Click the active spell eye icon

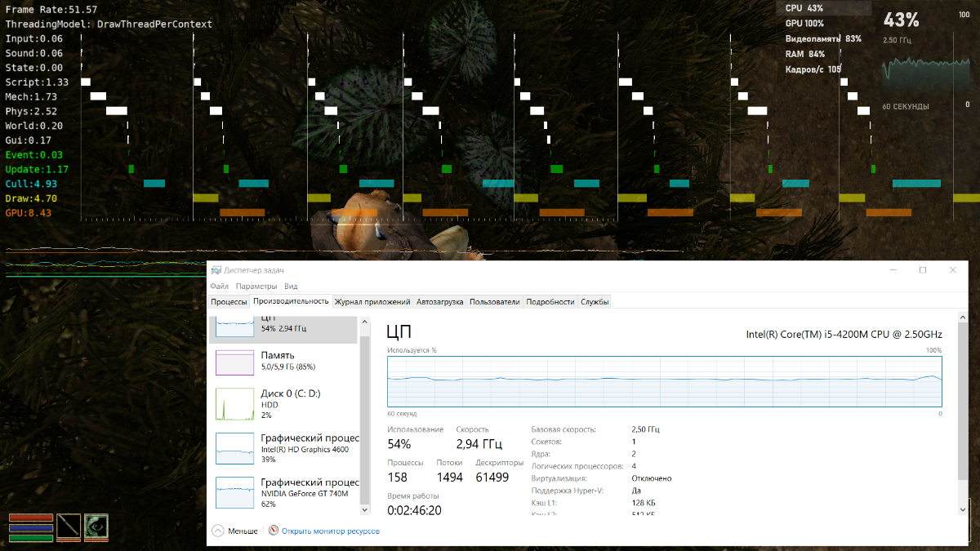click(96, 527)
